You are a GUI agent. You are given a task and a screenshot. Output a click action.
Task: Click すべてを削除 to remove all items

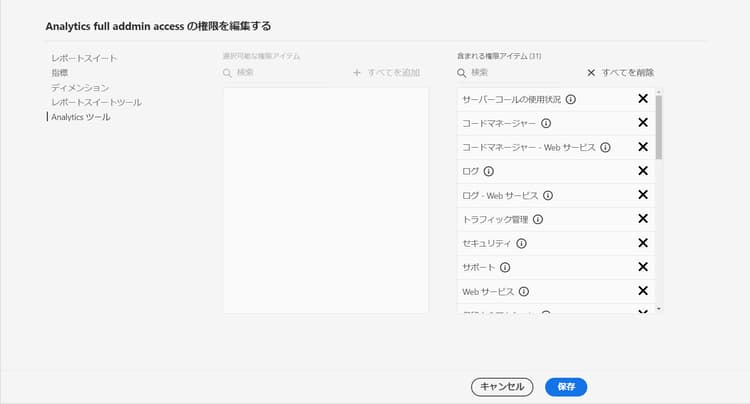(620, 73)
